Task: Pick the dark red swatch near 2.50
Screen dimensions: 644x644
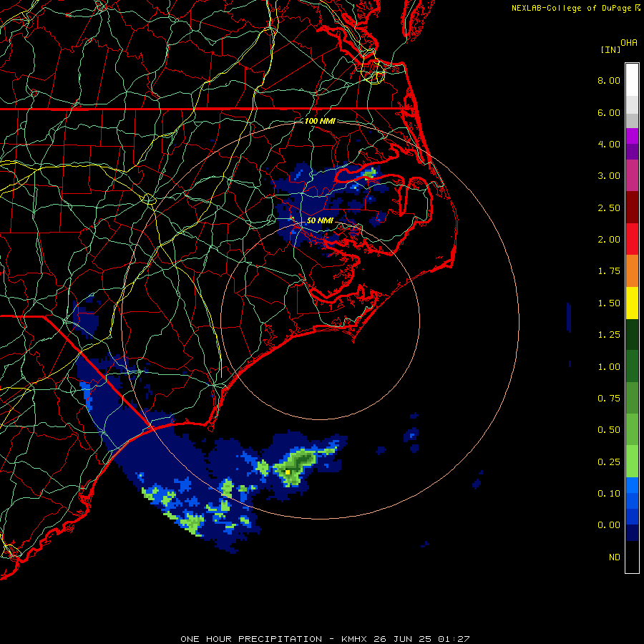Action: pos(632,208)
